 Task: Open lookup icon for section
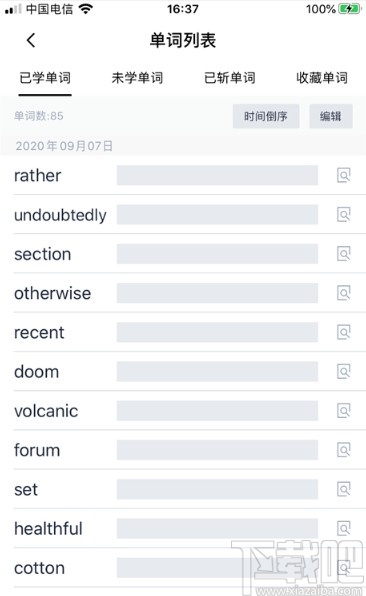(344, 254)
